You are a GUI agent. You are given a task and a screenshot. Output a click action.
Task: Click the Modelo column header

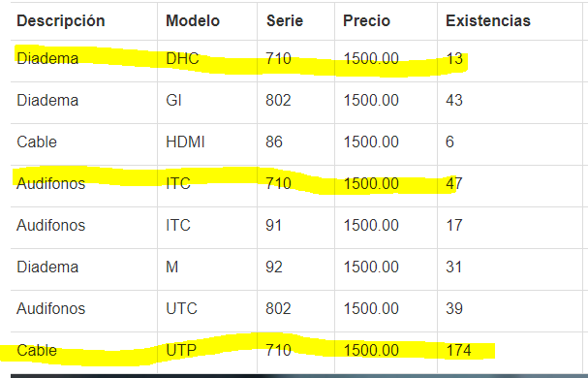[x=193, y=20]
